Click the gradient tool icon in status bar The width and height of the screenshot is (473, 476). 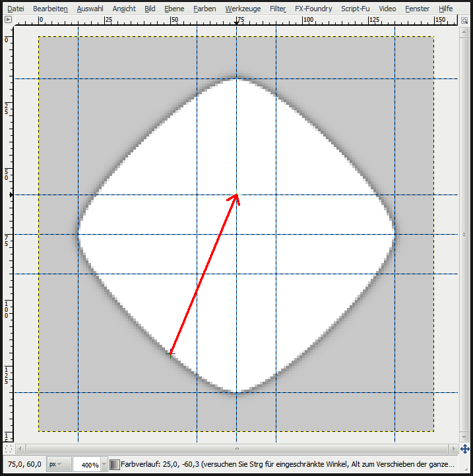(115, 465)
